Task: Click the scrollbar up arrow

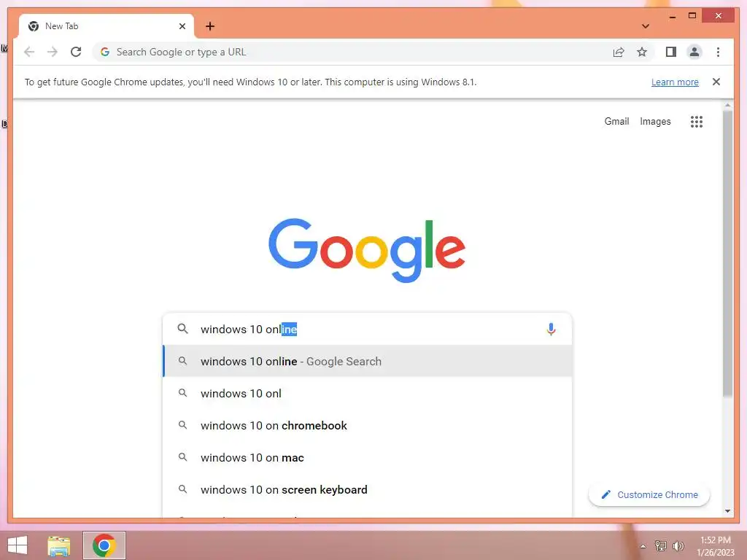Action: pyautogui.click(x=727, y=105)
